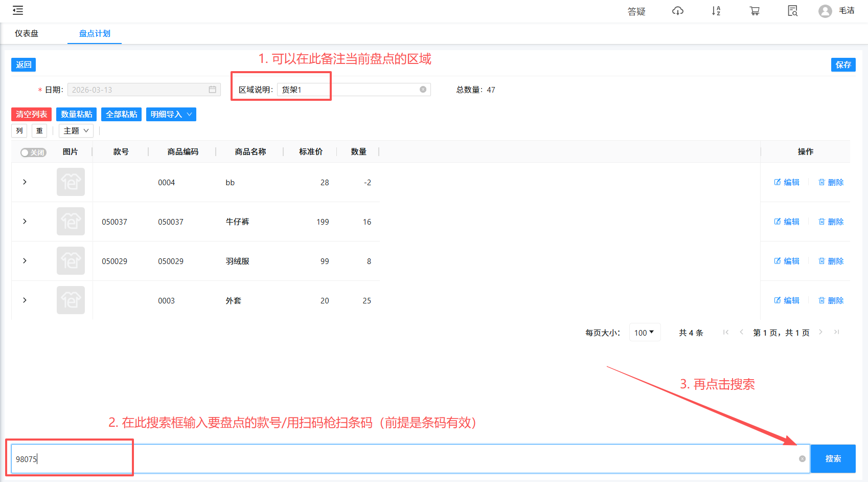Delete the 羽绒服 row
This screenshot has height=482, width=868.
click(831, 261)
